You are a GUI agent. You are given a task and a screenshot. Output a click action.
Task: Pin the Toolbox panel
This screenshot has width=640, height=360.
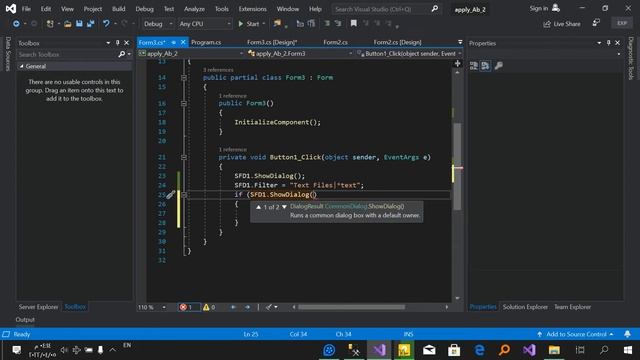click(118, 43)
